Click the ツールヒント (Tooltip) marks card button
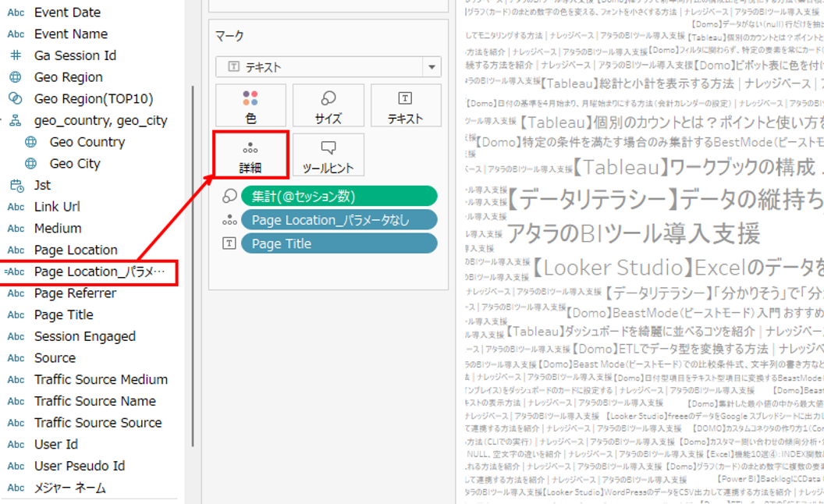The height and width of the screenshot is (504, 824). [x=328, y=155]
